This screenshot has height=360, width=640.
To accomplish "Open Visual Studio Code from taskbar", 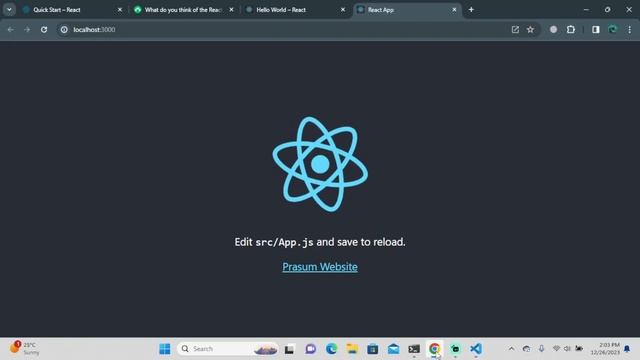I will (476, 349).
